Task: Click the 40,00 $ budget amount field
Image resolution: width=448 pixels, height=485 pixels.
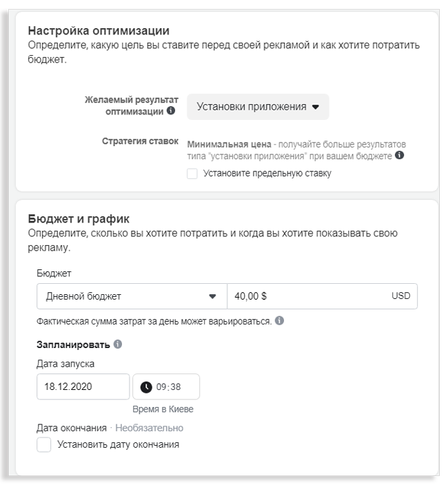Action: (303, 296)
